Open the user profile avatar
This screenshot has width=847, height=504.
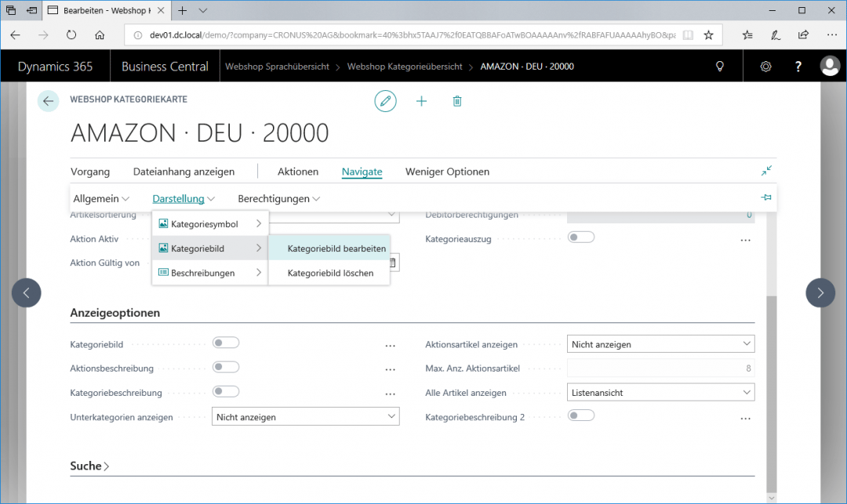tap(830, 67)
